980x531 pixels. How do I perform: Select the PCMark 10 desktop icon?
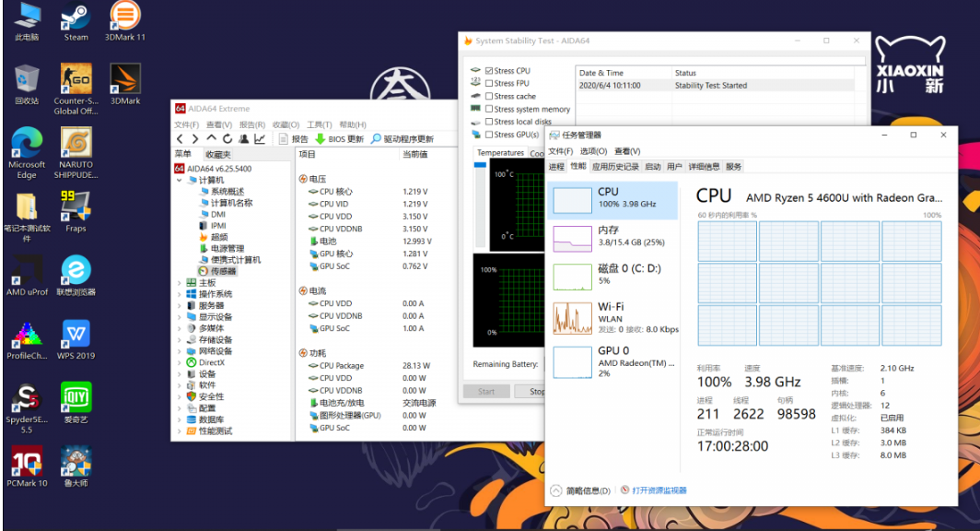[27, 466]
